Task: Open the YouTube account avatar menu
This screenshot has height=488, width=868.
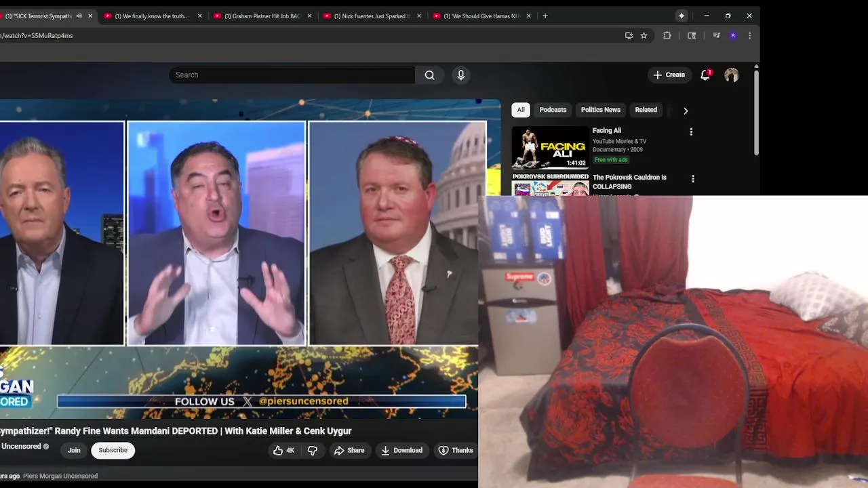Action: (731, 75)
